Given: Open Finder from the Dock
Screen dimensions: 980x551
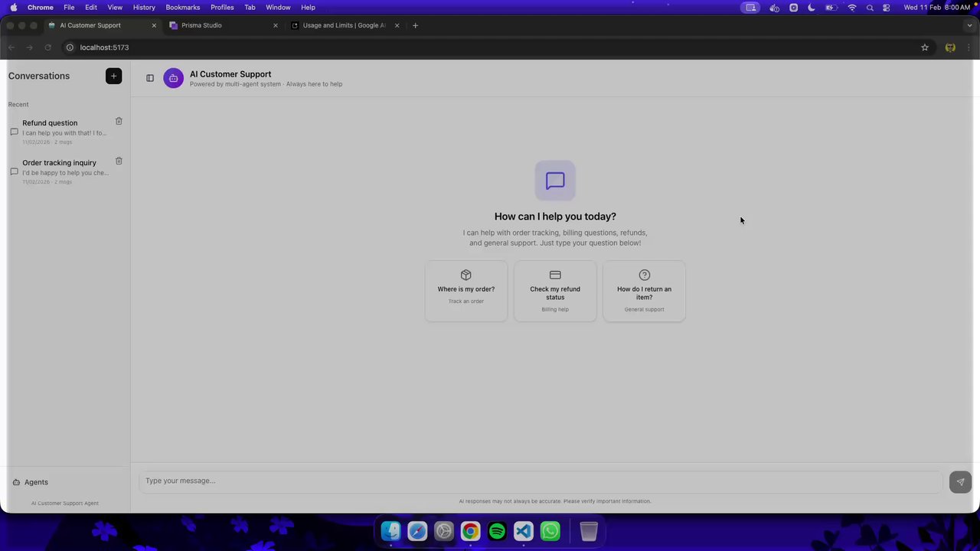Looking at the screenshot, I should [390, 531].
